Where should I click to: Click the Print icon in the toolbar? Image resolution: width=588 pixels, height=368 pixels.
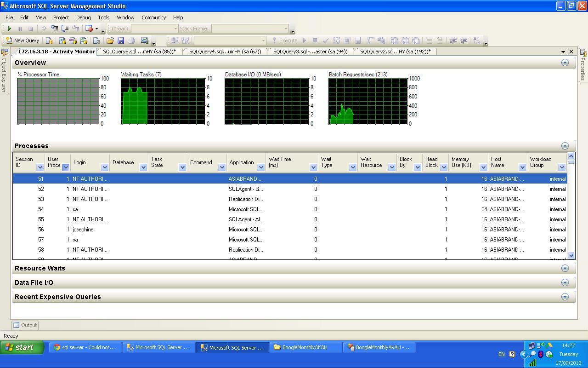[x=131, y=40]
